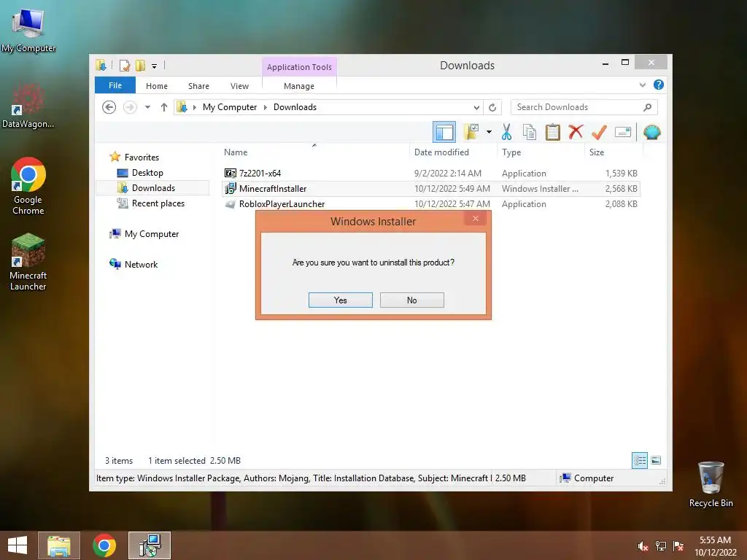
Task: Sort by the Name column header
Action: pyautogui.click(x=236, y=152)
